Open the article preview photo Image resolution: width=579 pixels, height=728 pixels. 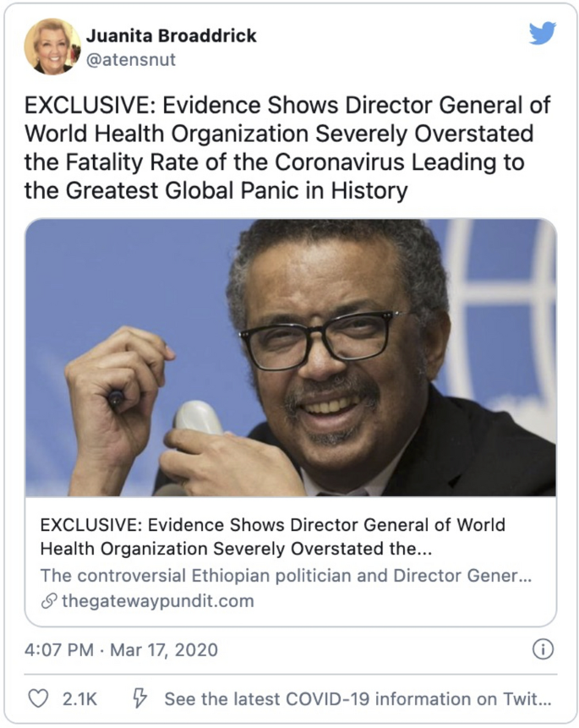(x=290, y=357)
